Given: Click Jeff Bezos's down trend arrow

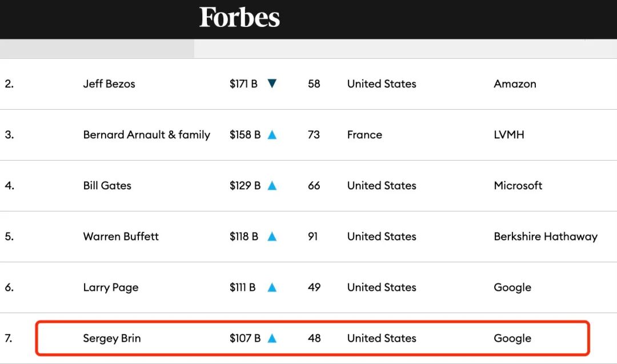Looking at the screenshot, I should (272, 84).
